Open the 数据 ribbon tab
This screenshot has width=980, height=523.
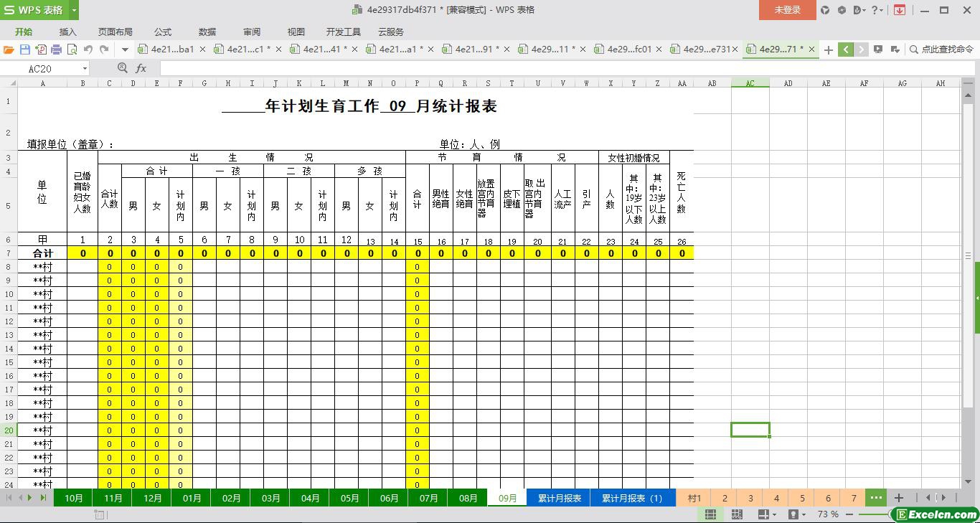(207, 32)
